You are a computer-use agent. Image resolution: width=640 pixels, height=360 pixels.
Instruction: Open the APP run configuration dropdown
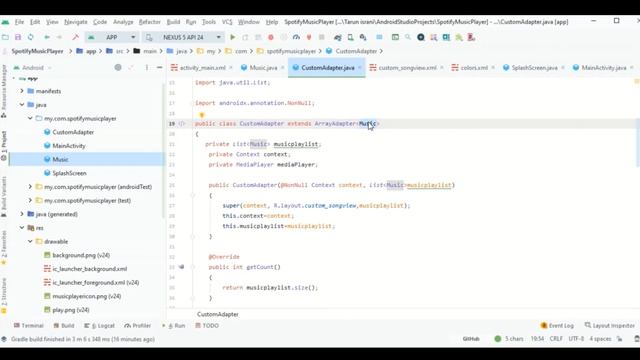[111, 37]
